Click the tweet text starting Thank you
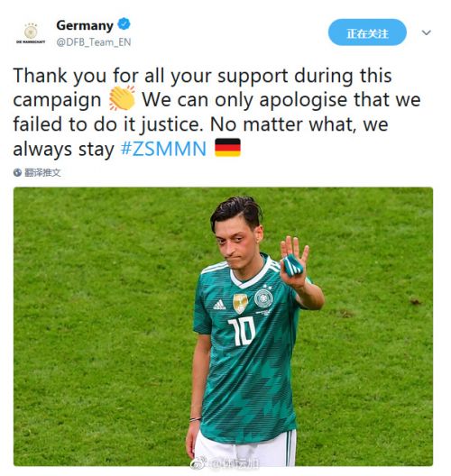The height and width of the screenshot is (476, 451). [216, 112]
